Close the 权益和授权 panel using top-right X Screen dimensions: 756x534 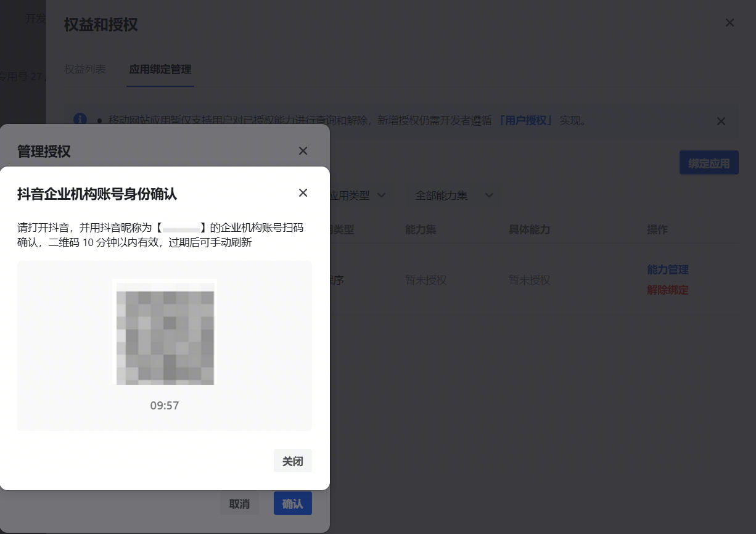point(729,23)
